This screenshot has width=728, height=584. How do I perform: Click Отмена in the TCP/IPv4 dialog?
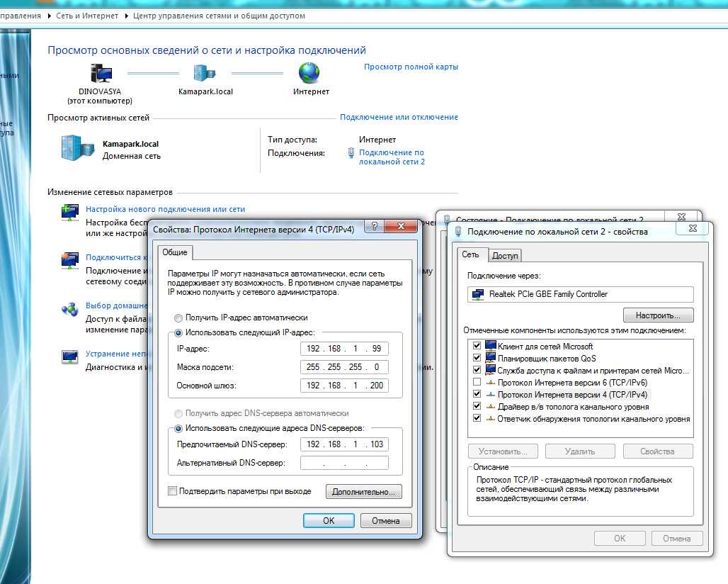386,521
